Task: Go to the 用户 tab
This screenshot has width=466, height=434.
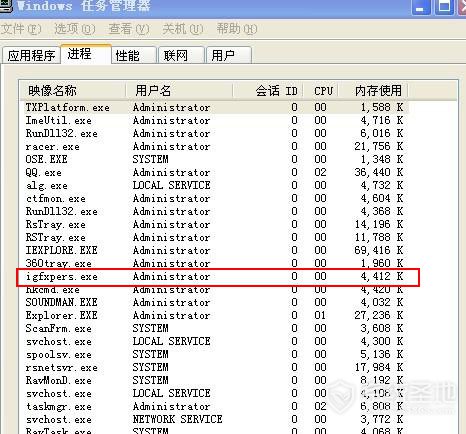Action: (x=229, y=55)
